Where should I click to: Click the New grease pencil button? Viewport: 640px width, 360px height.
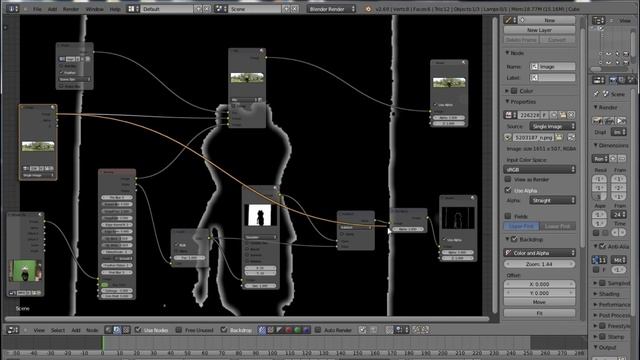pos(547,20)
